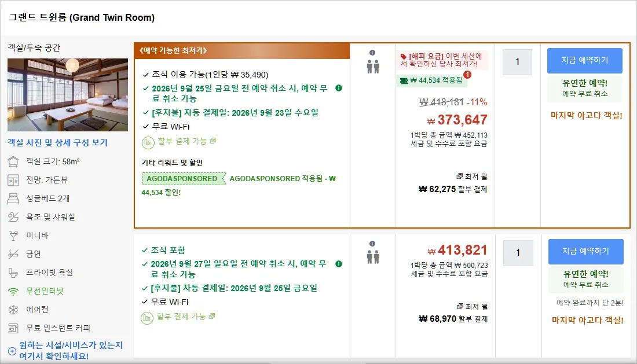
Task: Book now the ₩413,821 breakfast-included offer
Action: (586, 252)
